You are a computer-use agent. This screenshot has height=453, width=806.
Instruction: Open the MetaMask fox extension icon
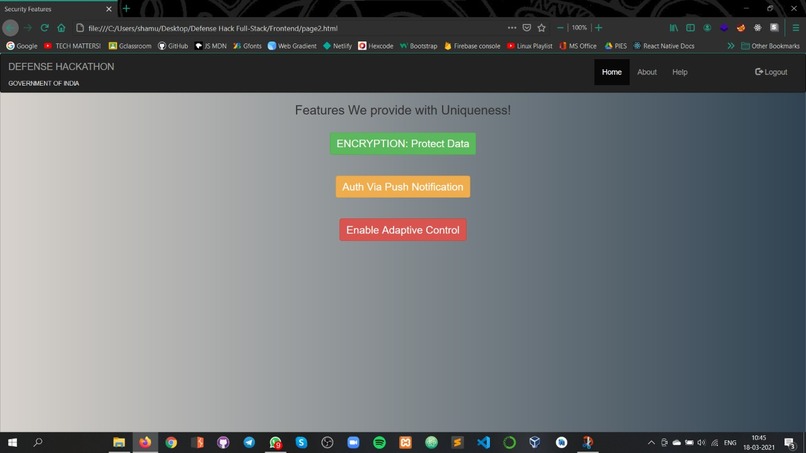[x=741, y=28]
